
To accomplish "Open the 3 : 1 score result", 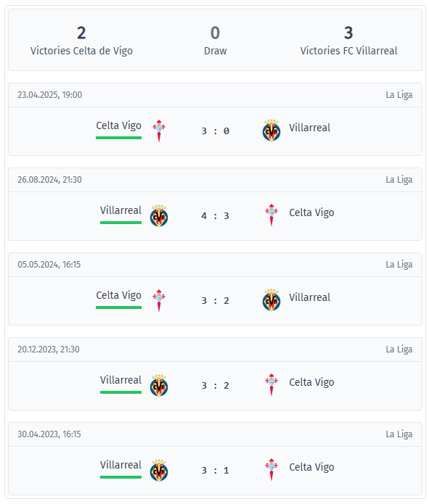I will click(216, 471).
